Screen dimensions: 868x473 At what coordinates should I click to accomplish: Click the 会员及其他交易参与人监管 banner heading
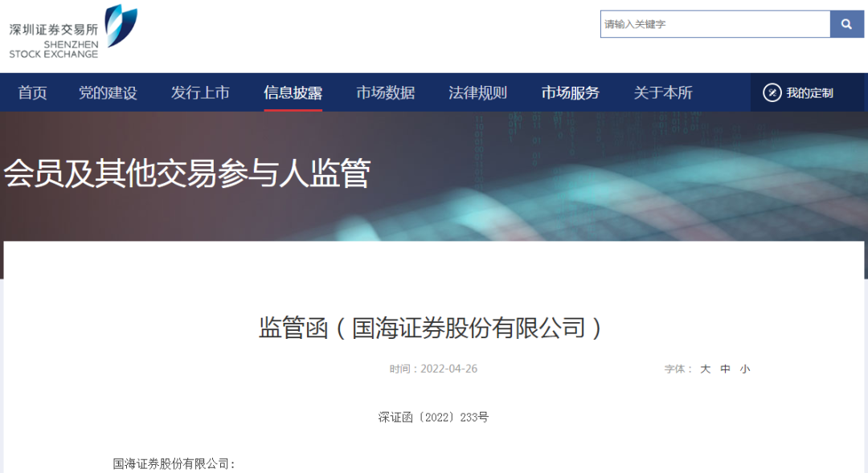[187, 173]
